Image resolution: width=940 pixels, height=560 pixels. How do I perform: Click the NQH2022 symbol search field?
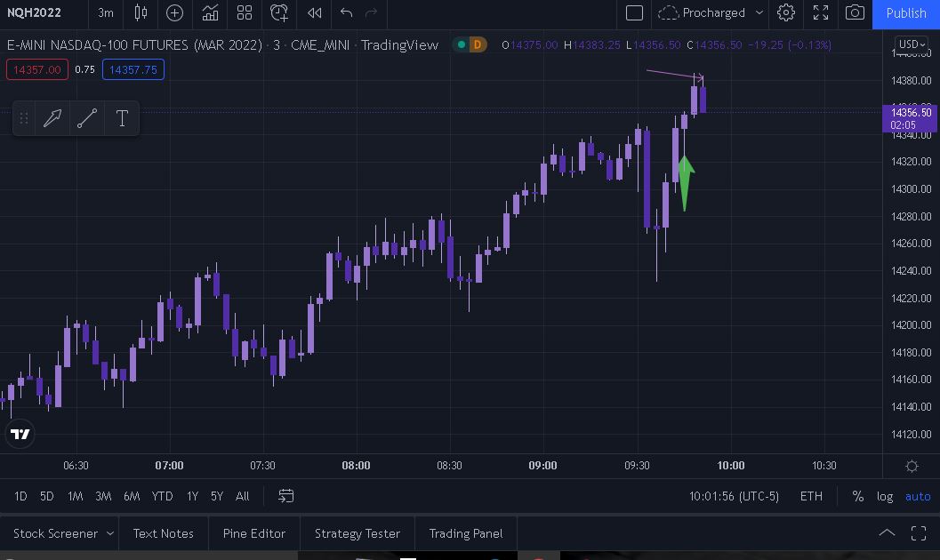(35, 12)
